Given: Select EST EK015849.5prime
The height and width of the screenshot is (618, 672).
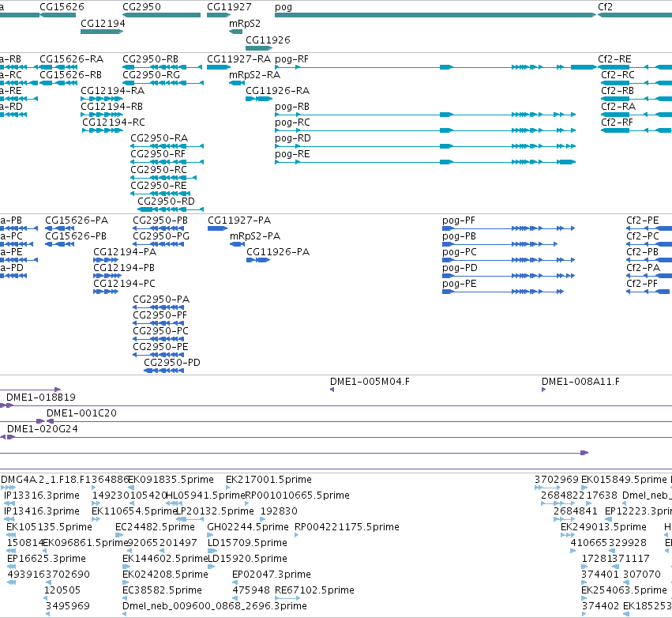Looking at the screenshot, I should click(584, 487).
